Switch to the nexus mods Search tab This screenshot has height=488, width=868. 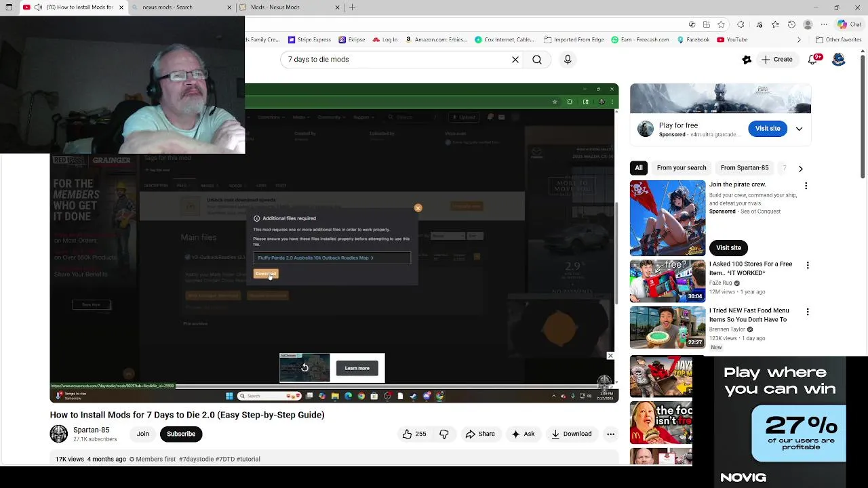(x=182, y=7)
